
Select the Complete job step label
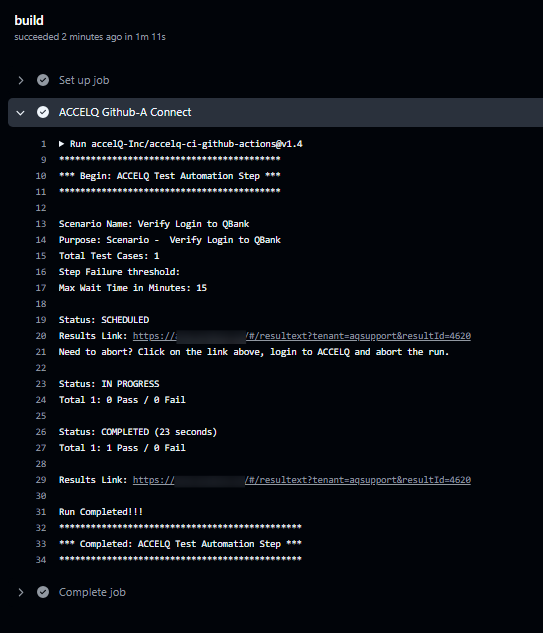coord(92,592)
